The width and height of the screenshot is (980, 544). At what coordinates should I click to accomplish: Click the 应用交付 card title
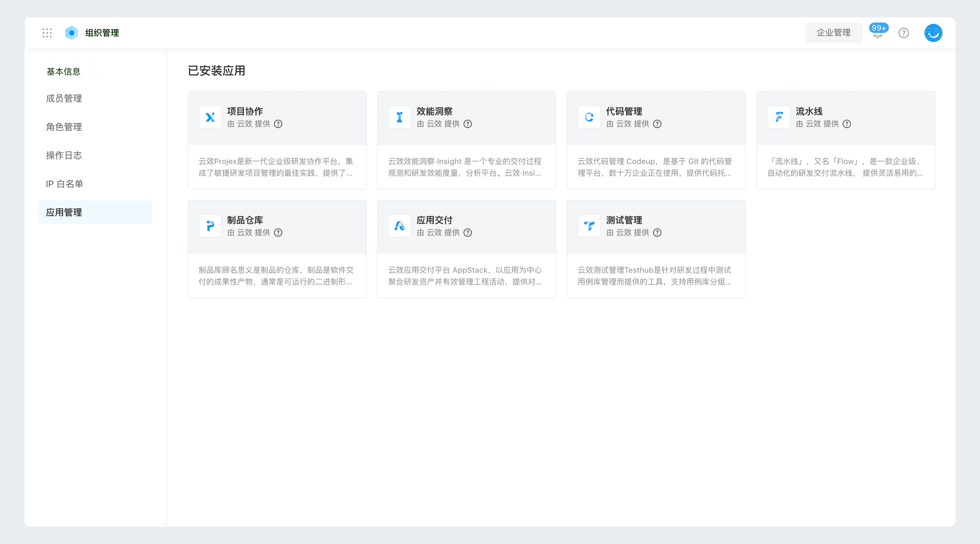pos(435,220)
